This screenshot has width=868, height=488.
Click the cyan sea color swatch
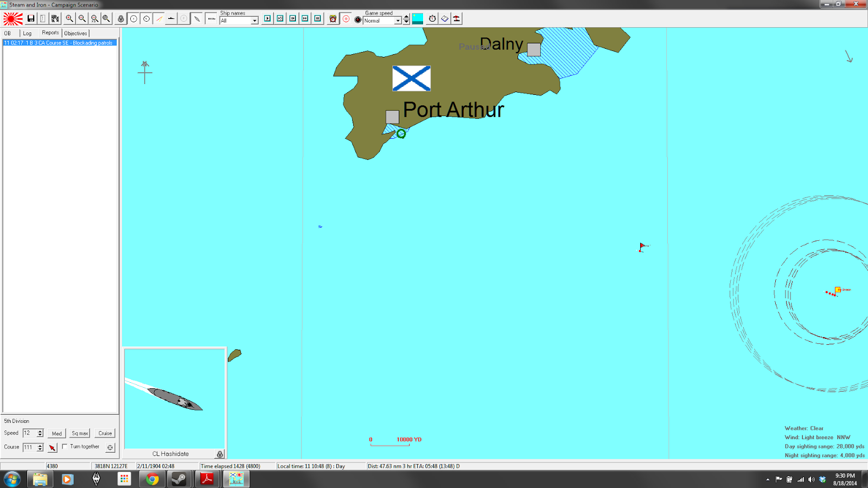417,19
